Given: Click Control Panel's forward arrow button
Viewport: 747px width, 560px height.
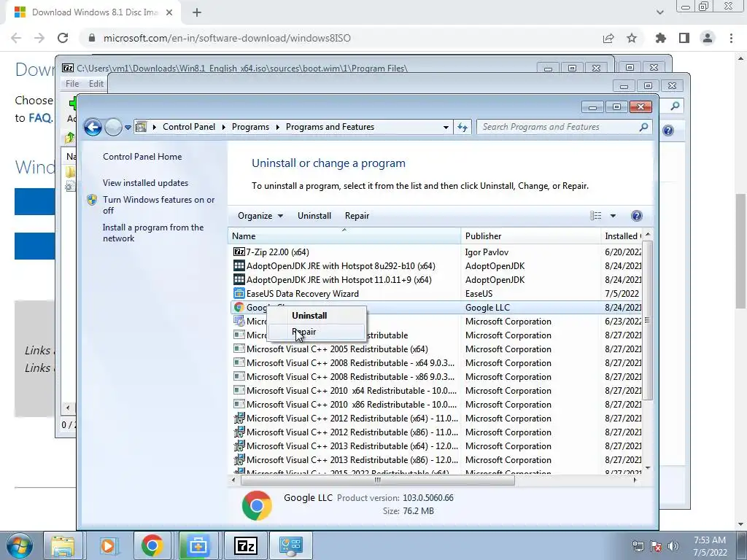Looking at the screenshot, I should [113, 127].
